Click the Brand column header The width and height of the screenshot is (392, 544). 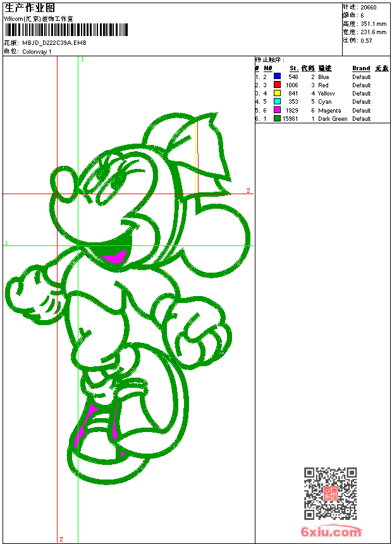[361, 68]
